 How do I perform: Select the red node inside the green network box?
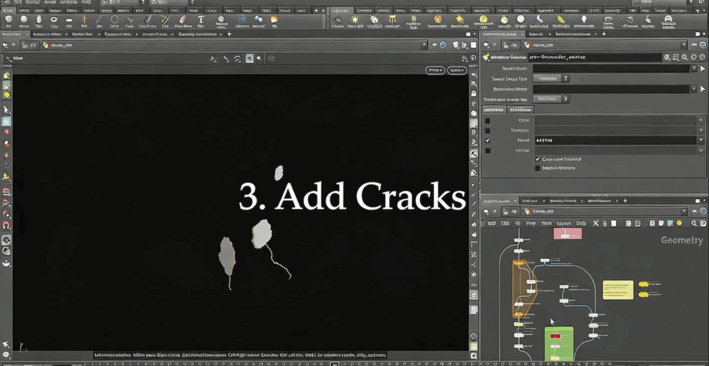click(x=555, y=336)
